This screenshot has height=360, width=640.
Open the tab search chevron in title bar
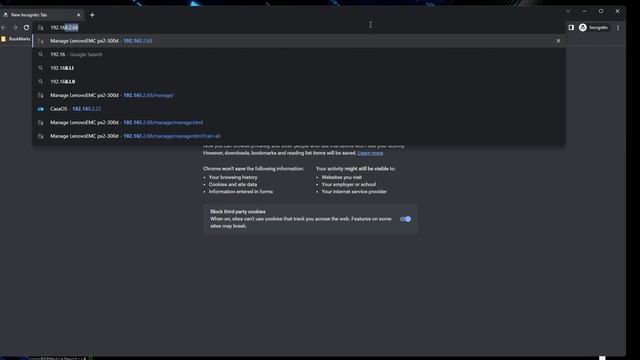pos(568,11)
